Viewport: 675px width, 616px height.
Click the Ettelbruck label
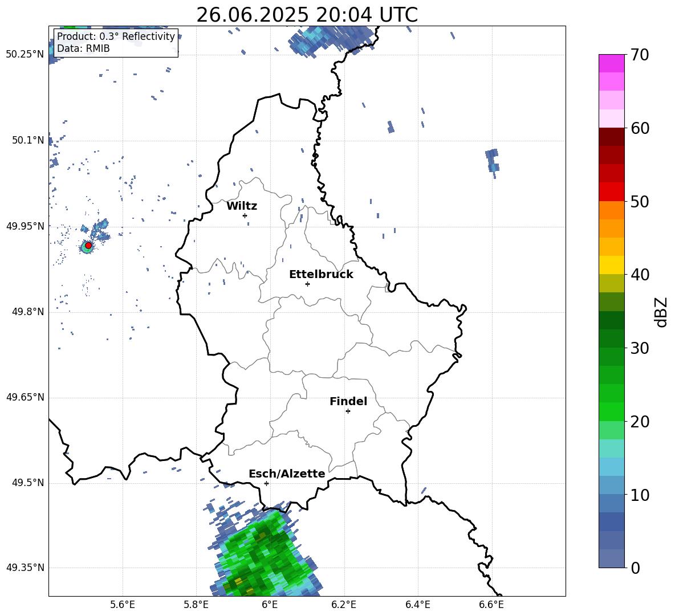(x=321, y=275)
